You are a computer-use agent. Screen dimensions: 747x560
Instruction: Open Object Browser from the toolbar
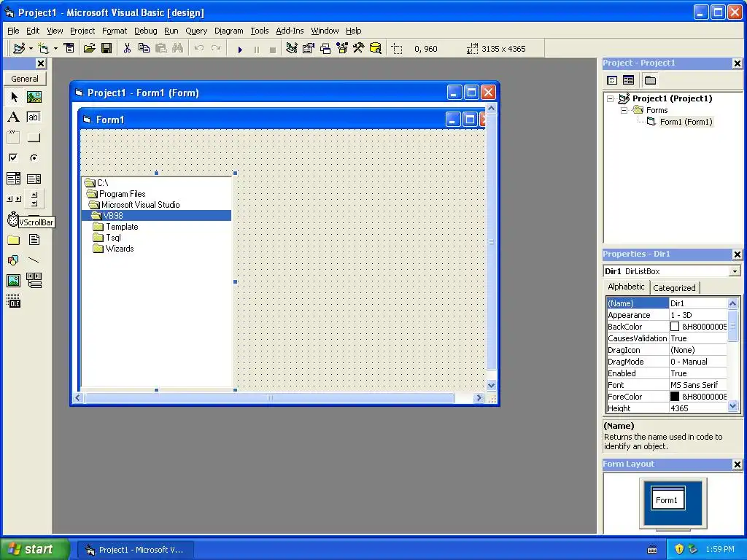342,48
